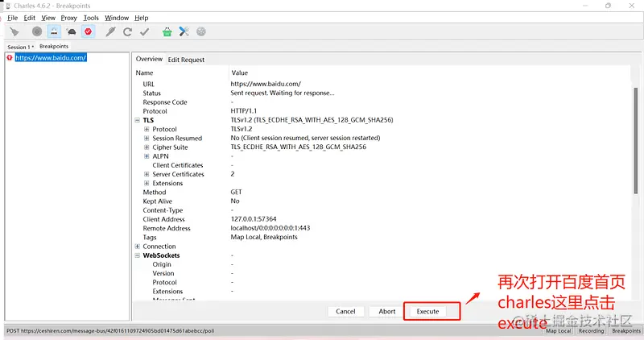
Task: Click the Map Local, Breakpoints value
Action: click(264, 237)
